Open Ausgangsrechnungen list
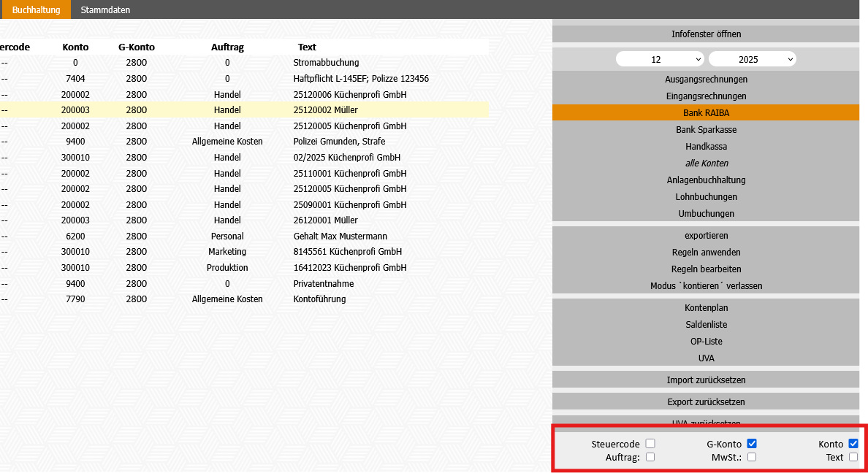Image resolution: width=868 pixels, height=473 pixels. pos(706,80)
